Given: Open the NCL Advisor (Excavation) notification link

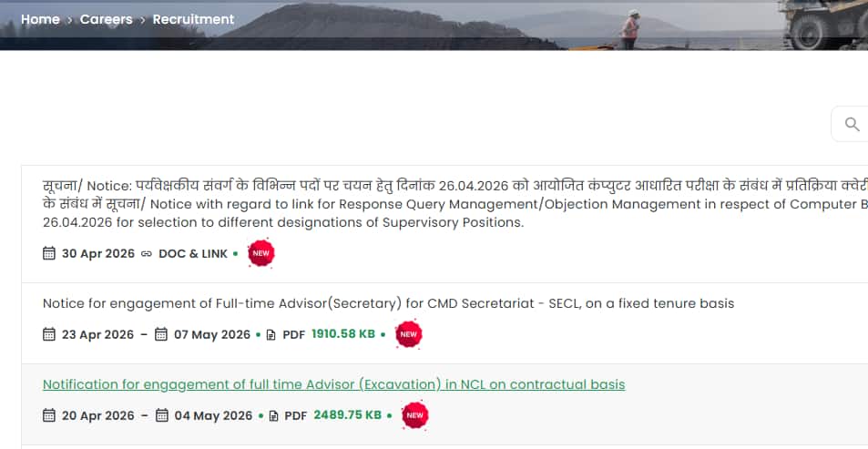Looking at the screenshot, I should point(333,384).
